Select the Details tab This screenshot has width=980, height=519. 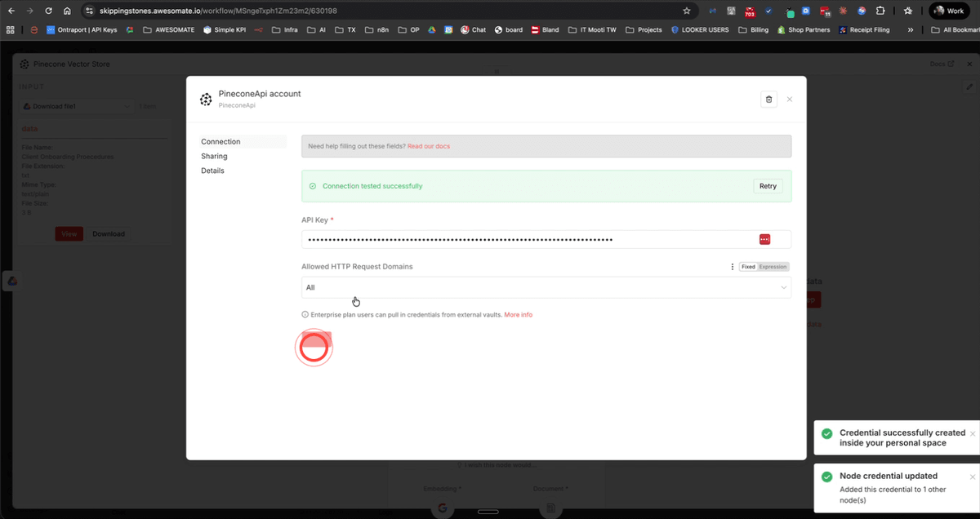[212, 171]
